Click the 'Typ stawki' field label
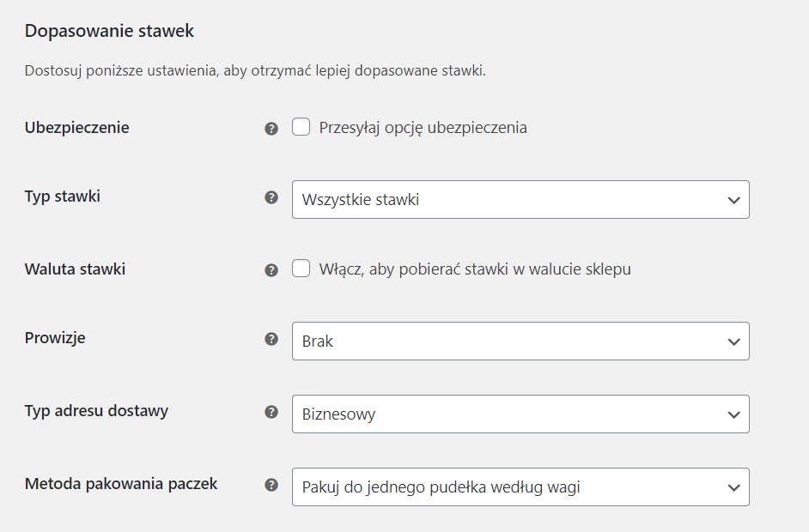Image resolution: width=809 pixels, height=532 pixels. 63,196
